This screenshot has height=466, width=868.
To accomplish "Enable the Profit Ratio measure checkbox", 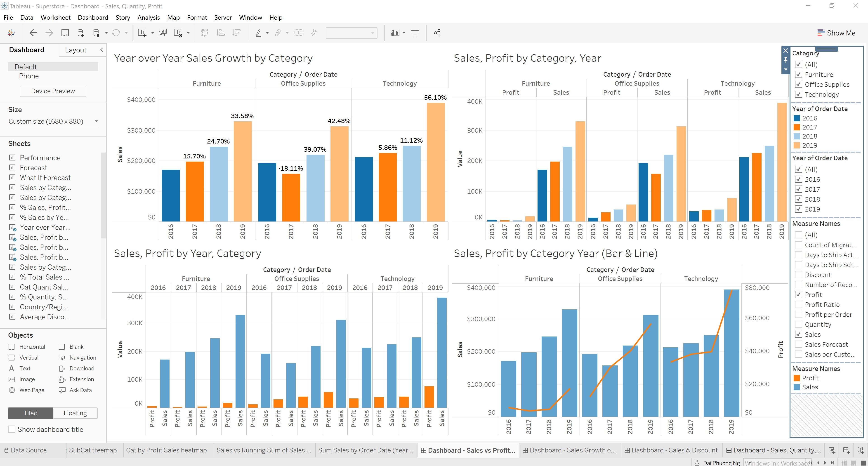I will pyautogui.click(x=799, y=304).
